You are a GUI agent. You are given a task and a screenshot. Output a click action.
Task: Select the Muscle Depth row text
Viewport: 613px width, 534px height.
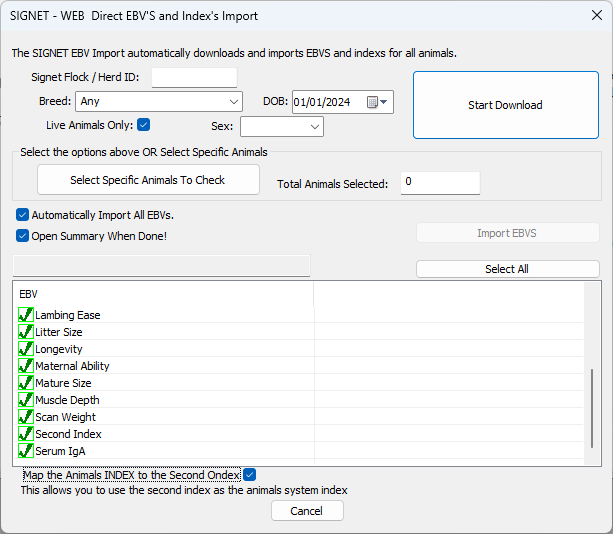tap(67, 400)
